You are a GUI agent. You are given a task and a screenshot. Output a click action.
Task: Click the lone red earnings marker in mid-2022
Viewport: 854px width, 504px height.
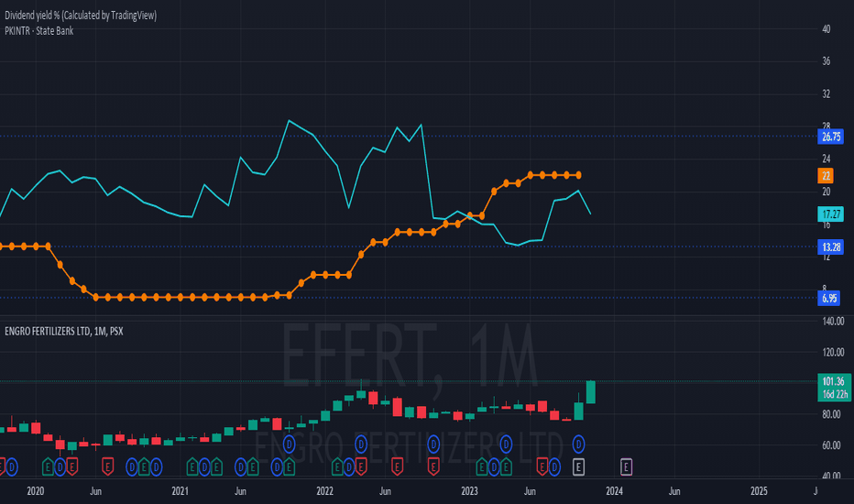(397, 467)
